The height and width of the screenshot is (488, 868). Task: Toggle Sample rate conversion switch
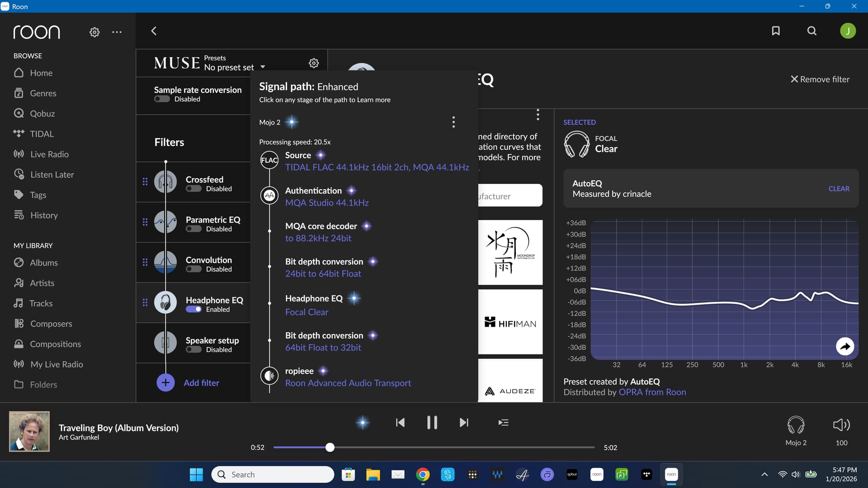click(162, 99)
